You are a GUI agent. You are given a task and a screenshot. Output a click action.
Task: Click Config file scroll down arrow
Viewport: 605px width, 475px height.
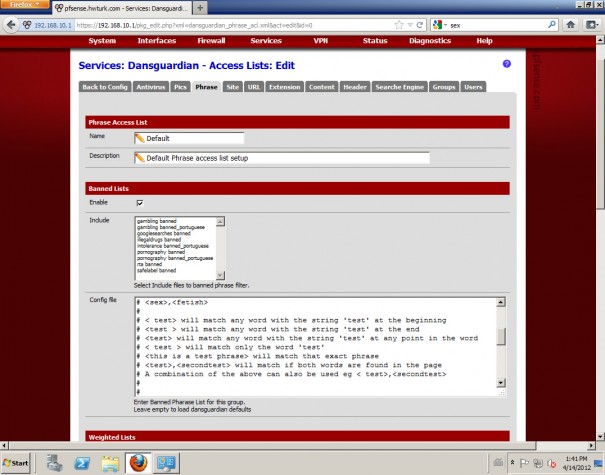pos(501,383)
